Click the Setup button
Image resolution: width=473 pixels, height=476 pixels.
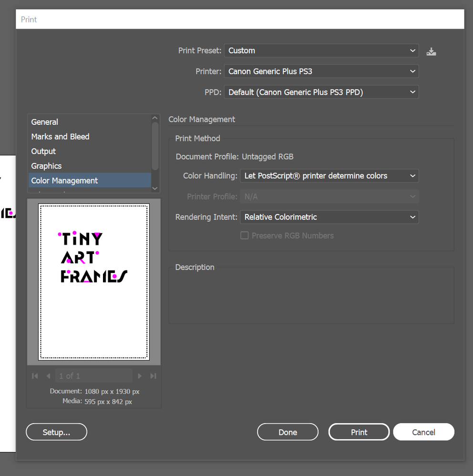tap(56, 432)
